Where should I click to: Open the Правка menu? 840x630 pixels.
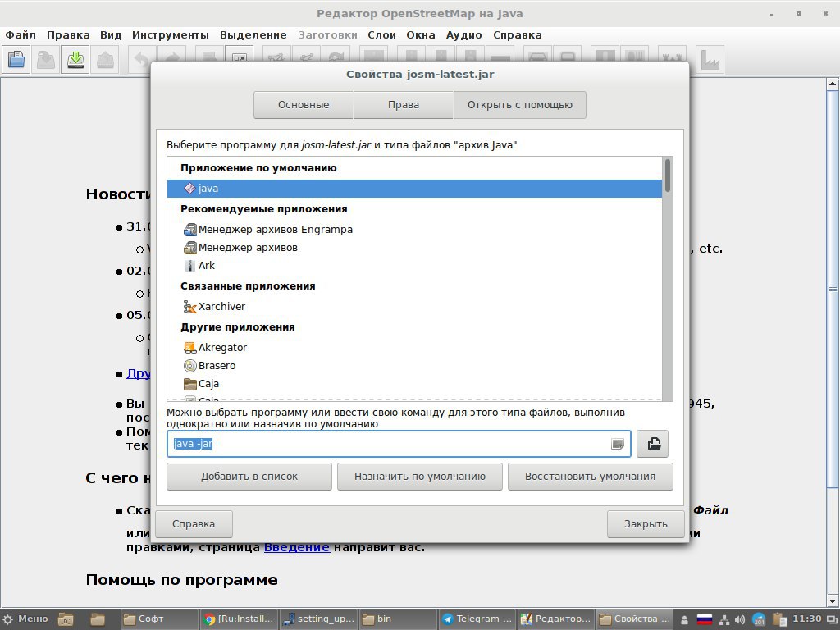pyautogui.click(x=68, y=34)
